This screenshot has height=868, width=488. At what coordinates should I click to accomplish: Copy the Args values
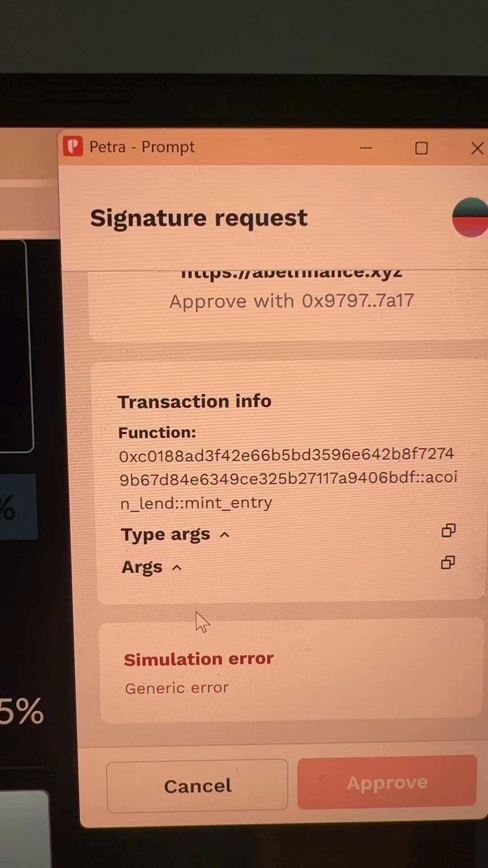pos(448,562)
